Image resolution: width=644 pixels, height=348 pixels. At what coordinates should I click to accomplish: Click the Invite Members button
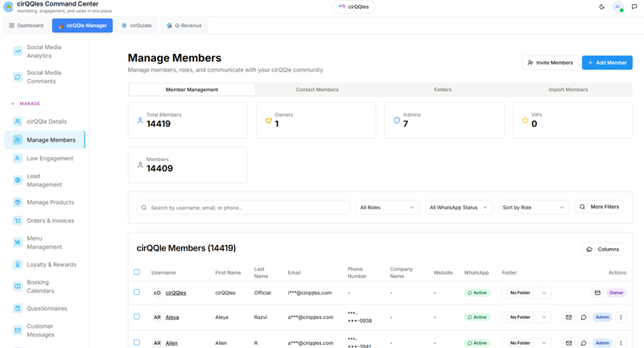(x=551, y=63)
